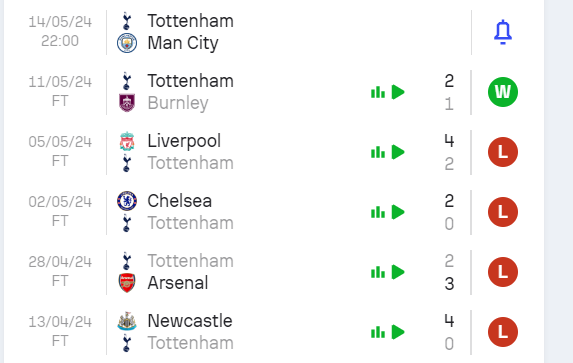The width and height of the screenshot is (573, 363).
Task: Open stats icon for Newcastle vs Tottenham match
Action: pos(378,332)
